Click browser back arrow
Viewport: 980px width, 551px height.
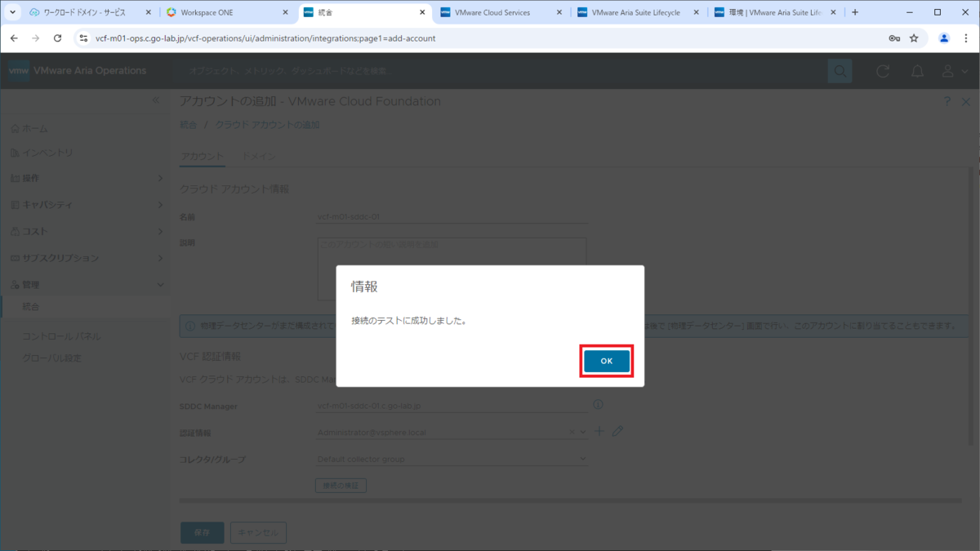tap(14, 38)
